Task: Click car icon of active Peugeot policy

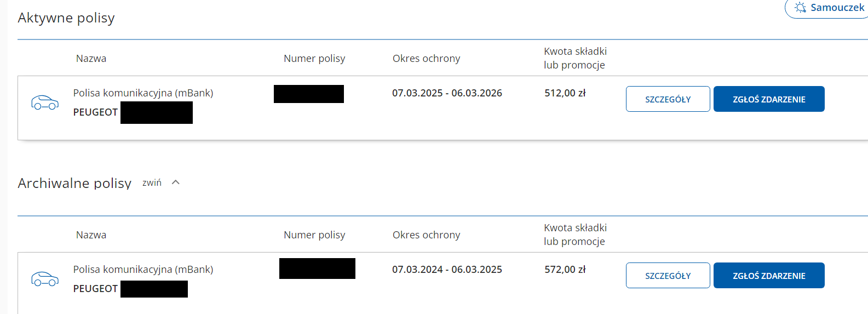Action: pyautogui.click(x=45, y=102)
